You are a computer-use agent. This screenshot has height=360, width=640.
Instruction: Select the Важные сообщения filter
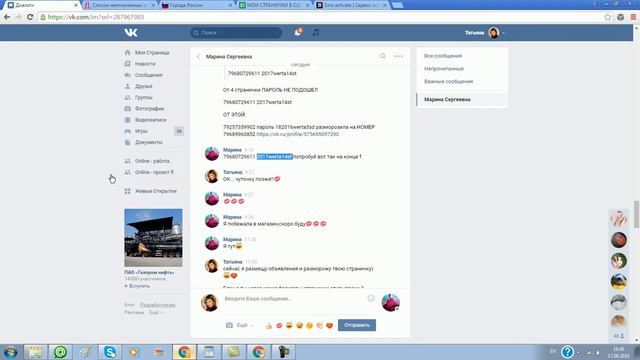pyautogui.click(x=448, y=82)
